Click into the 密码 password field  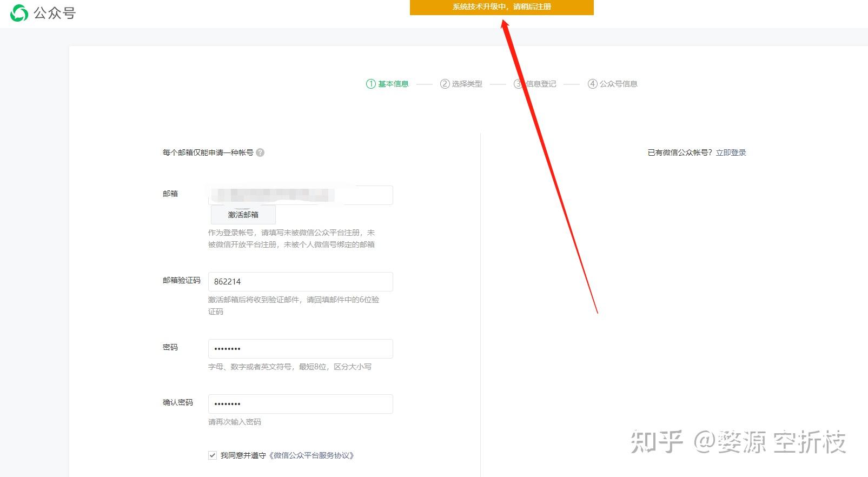click(x=301, y=349)
